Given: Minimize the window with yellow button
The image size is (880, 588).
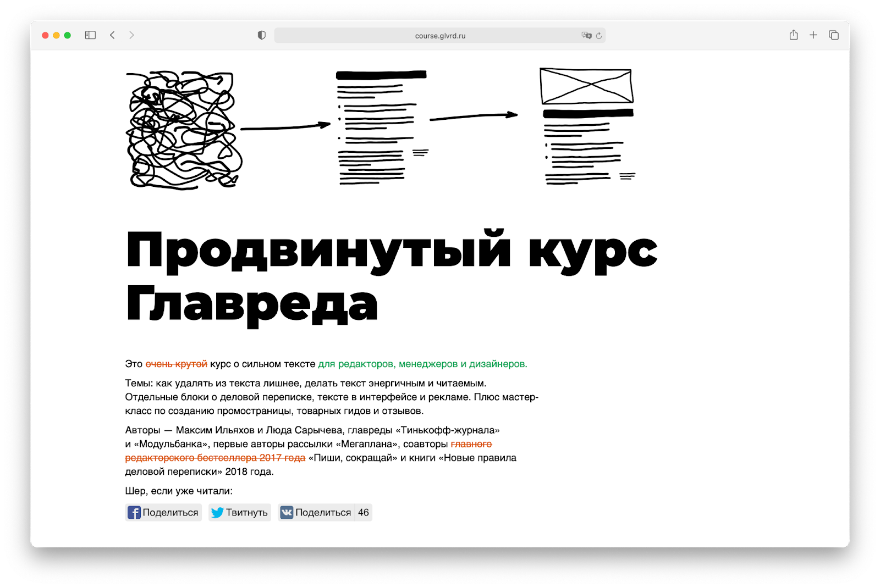Looking at the screenshot, I should coord(56,35).
